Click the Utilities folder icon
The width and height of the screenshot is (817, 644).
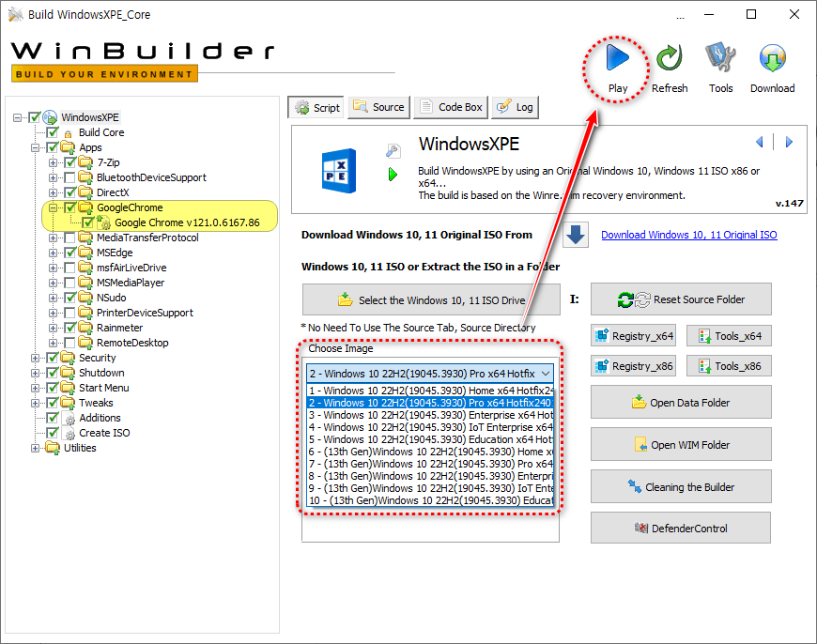click(53, 448)
